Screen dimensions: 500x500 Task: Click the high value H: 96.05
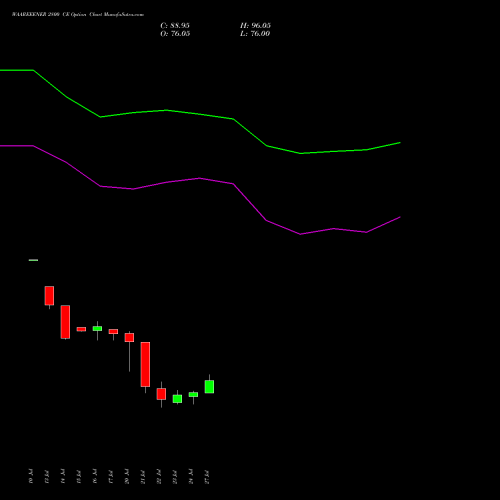255,26
